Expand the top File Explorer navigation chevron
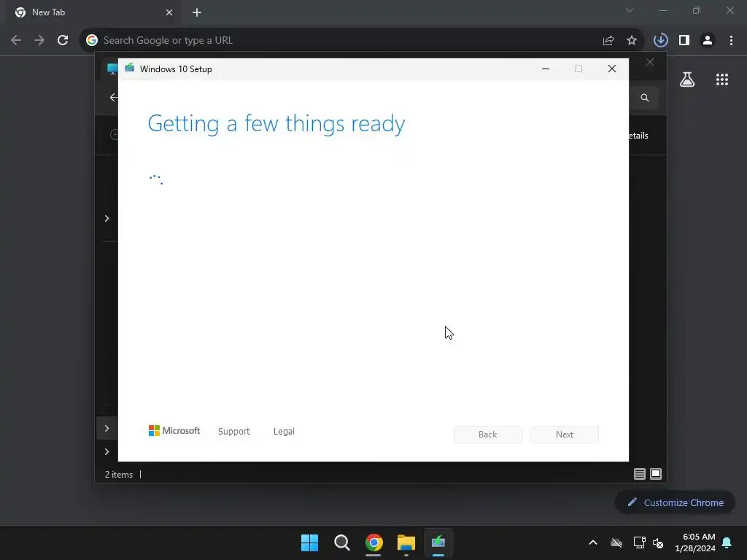The width and height of the screenshot is (747, 560). 107,218
